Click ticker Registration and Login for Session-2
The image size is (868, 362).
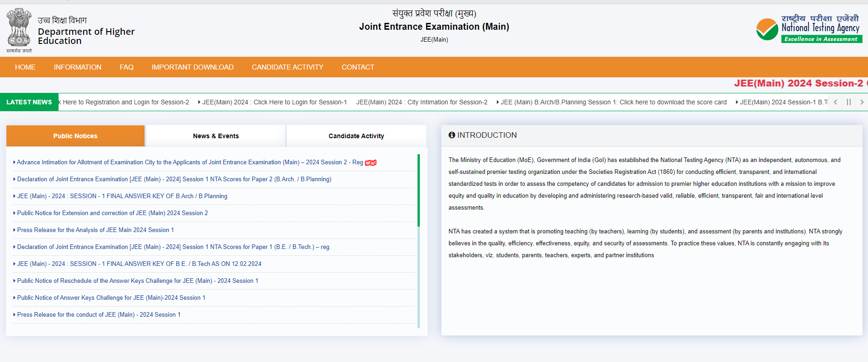124,102
